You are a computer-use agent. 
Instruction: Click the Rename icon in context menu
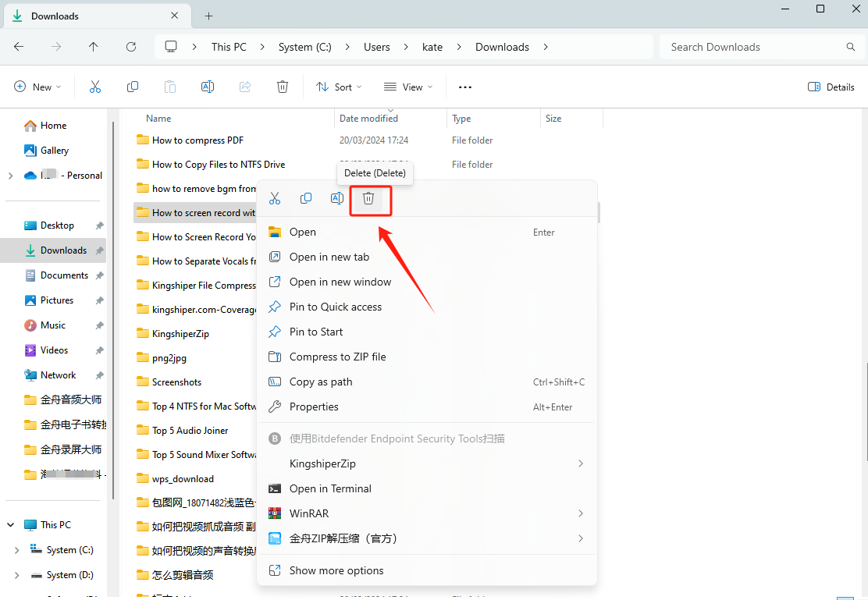click(x=337, y=199)
